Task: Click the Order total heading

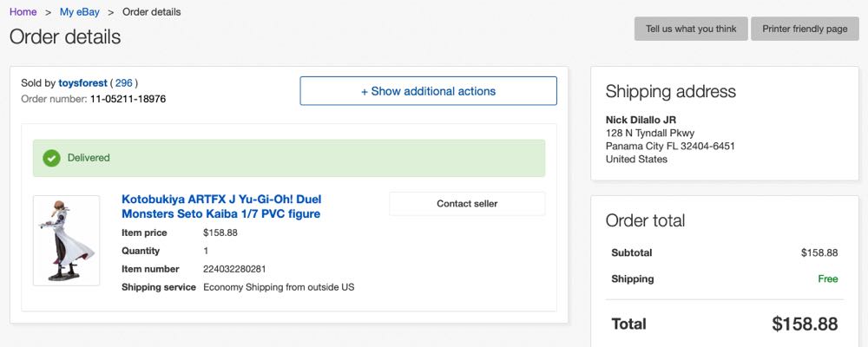Action: pos(645,220)
